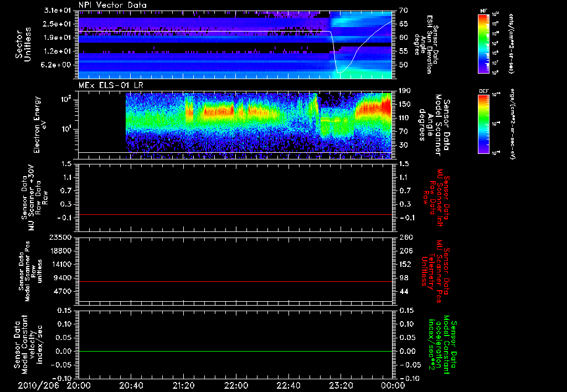Click the "65" sun elevation tick value

tap(404, 24)
